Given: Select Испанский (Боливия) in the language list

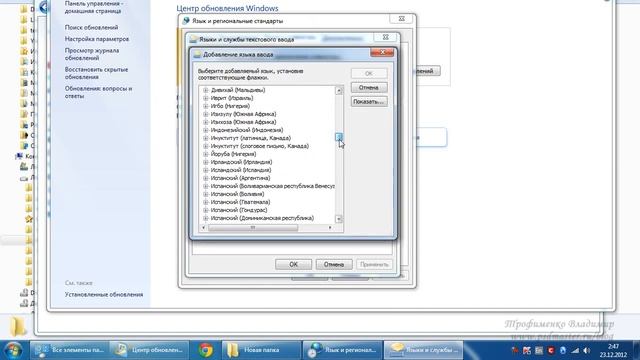Looking at the screenshot, I should click(x=237, y=194).
